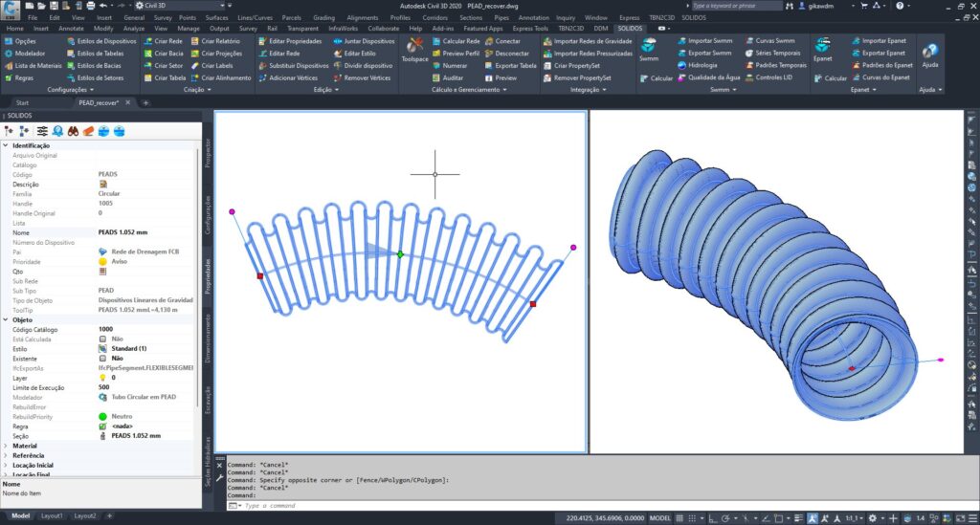Toggle the Existente checkbox
980x525 pixels.
pos(102,359)
